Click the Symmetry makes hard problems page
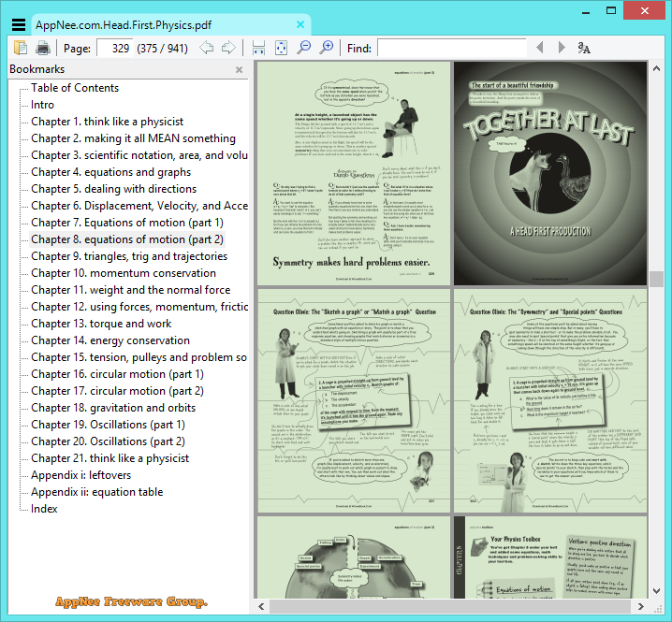Image resolution: width=672 pixels, height=622 pixels. tap(354, 173)
